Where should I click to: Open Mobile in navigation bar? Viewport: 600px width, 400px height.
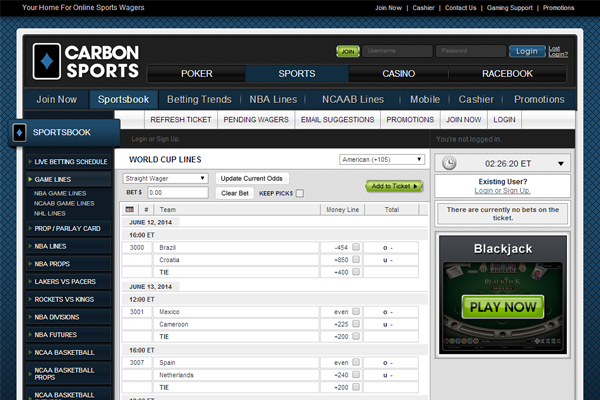[x=425, y=100]
